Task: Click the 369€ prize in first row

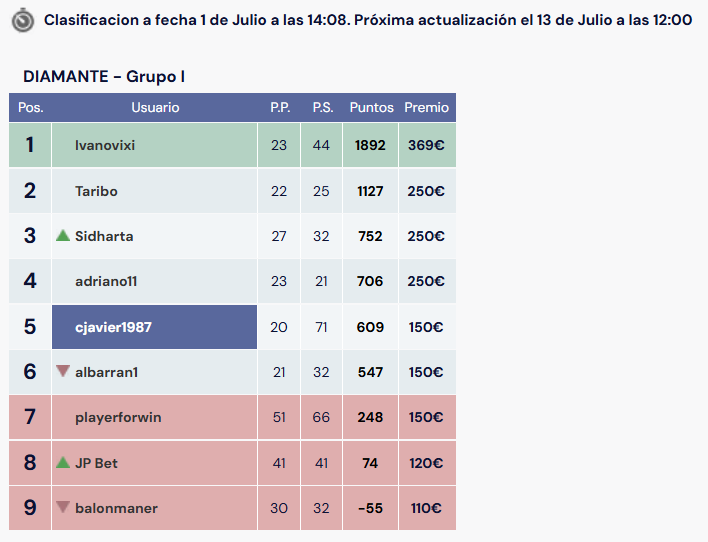Action: point(426,145)
